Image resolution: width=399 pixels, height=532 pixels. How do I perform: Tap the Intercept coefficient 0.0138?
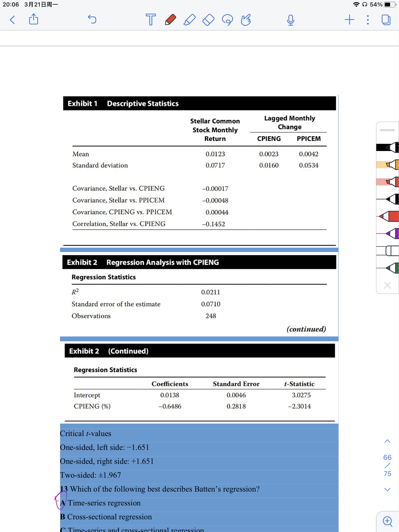point(170,395)
